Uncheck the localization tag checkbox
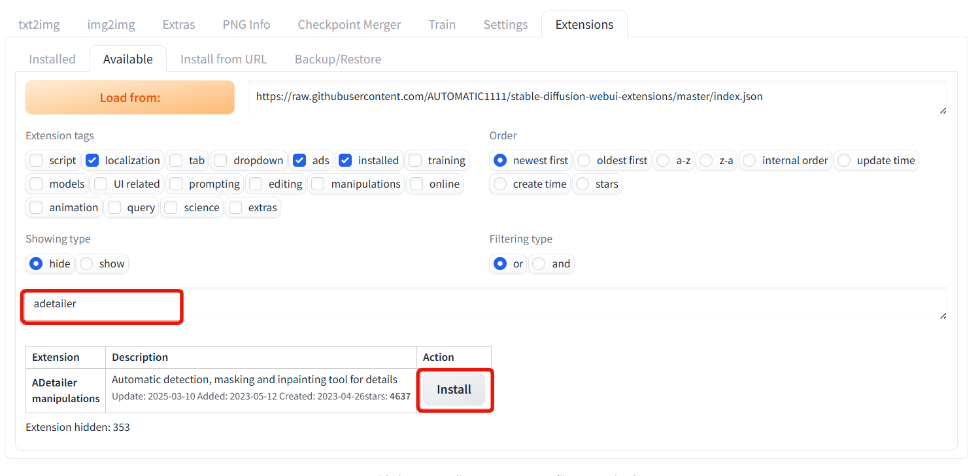 tap(92, 160)
